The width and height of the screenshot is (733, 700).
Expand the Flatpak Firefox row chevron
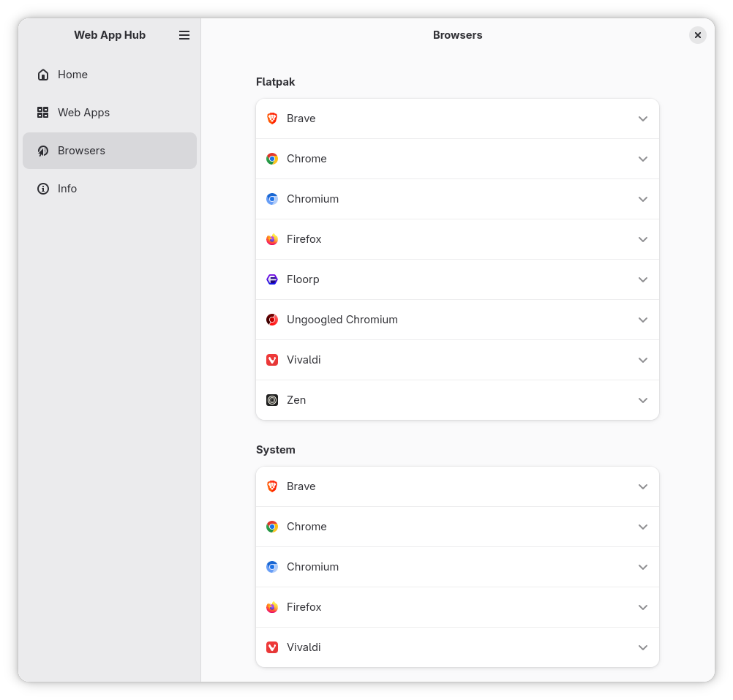643,239
